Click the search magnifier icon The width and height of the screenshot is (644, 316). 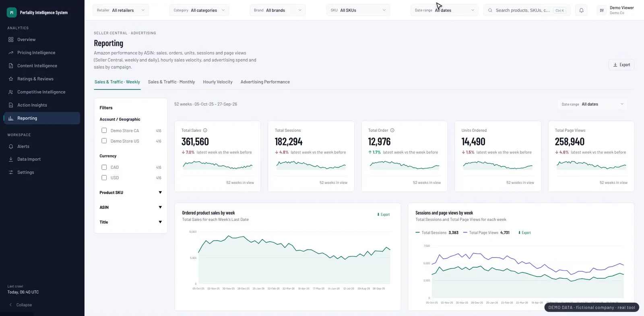[x=490, y=10]
